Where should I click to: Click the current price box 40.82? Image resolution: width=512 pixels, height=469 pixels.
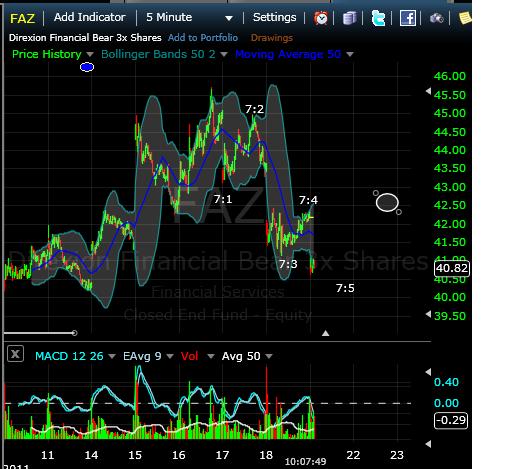452,268
